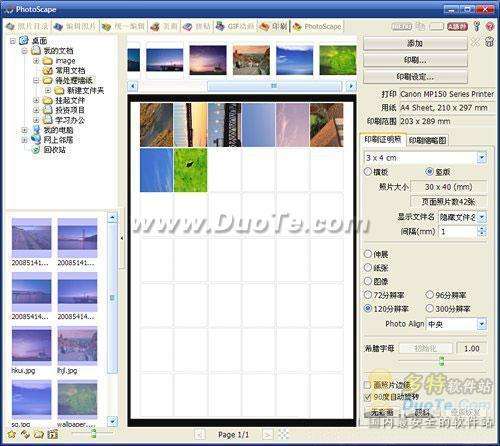Select the 横板 landscape radio button
The image size is (500, 446).
coord(368,172)
